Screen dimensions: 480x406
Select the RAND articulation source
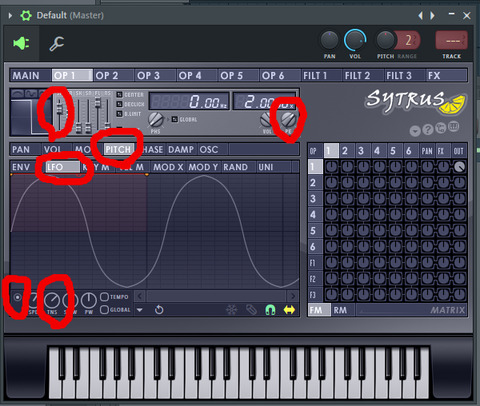coord(238,167)
